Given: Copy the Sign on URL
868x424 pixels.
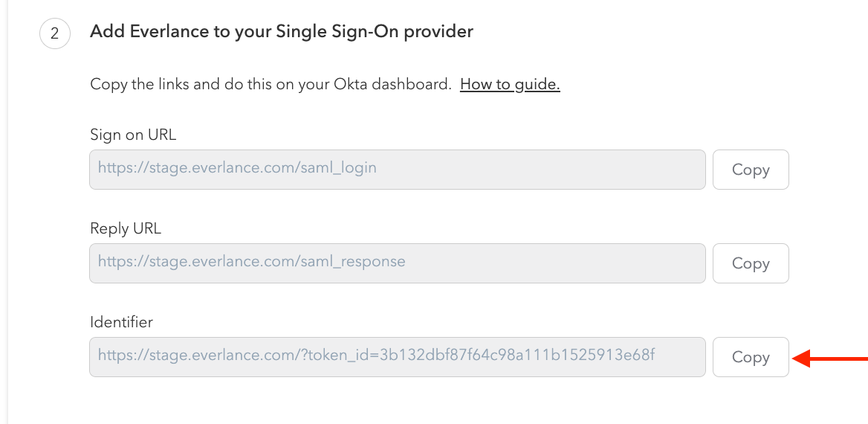Looking at the screenshot, I should [x=750, y=170].
